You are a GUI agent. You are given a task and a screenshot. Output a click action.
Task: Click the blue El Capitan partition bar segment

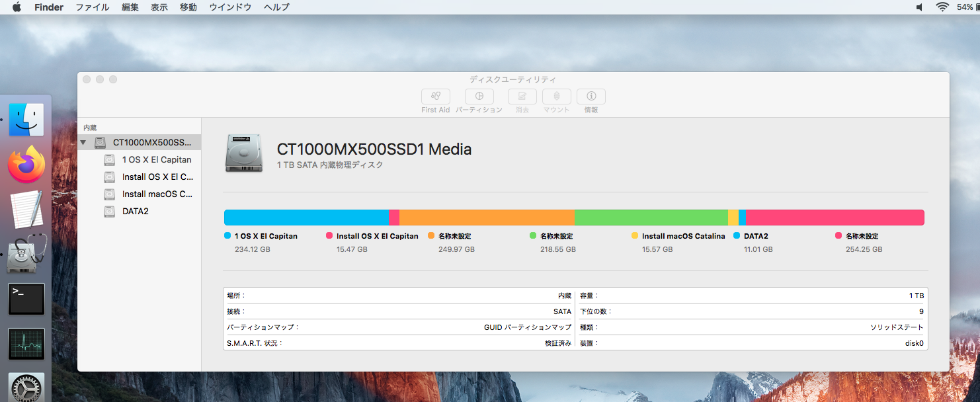(x=306, y=218)
